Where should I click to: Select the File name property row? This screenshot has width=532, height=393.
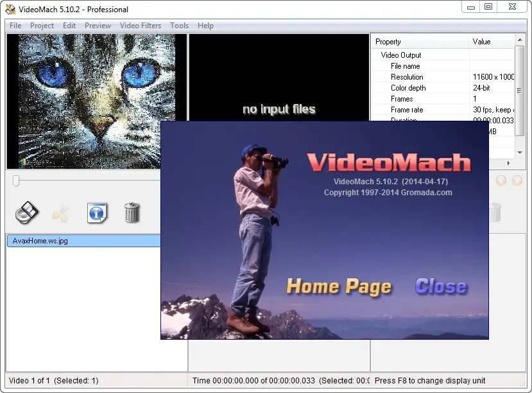click(x=443, y=66)
